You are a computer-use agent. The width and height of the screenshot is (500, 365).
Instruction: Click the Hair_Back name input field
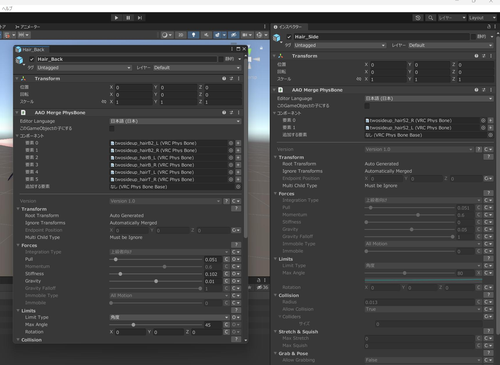point(127,59)
